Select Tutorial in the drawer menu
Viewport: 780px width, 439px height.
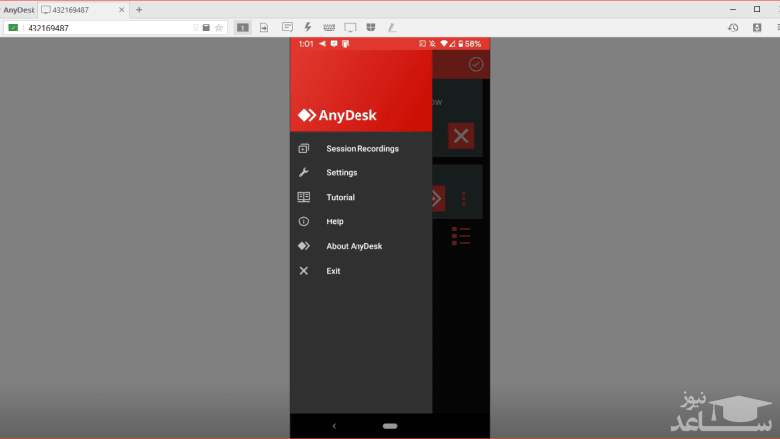340,197
